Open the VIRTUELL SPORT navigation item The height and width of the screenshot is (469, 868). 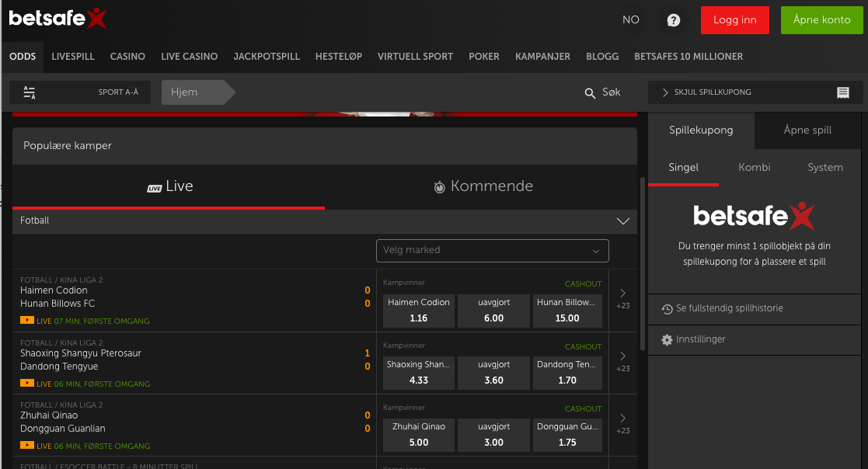tap(415, 57)
